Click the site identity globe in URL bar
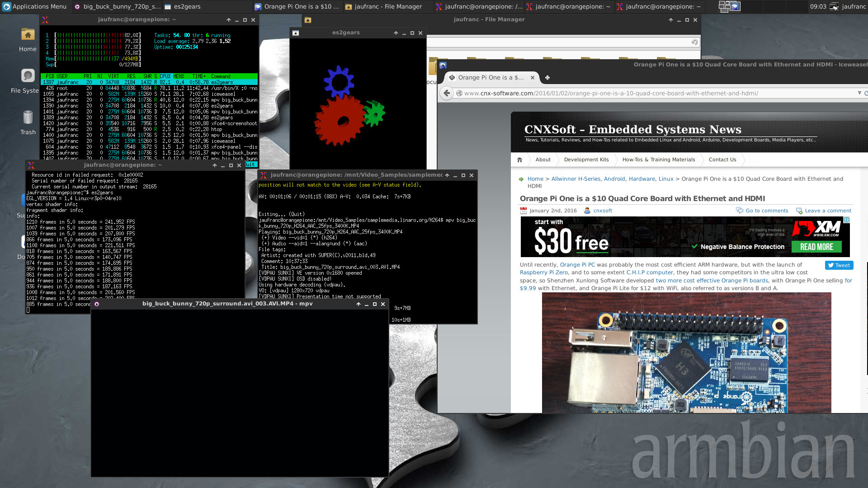 click(459, 93)
